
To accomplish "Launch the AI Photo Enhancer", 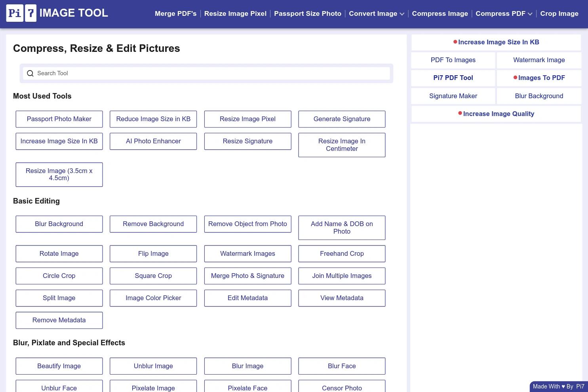I will [x=153, y=141].
